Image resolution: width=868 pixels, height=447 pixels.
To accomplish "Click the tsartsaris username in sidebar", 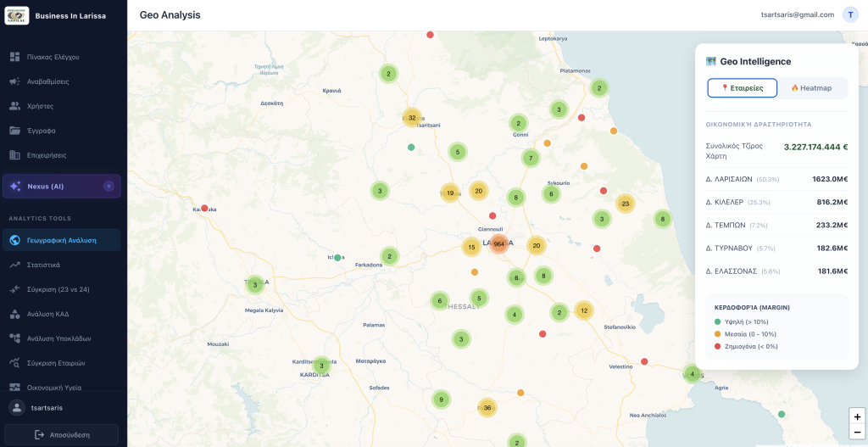I will pyautogui.click(x=47, y=408).
